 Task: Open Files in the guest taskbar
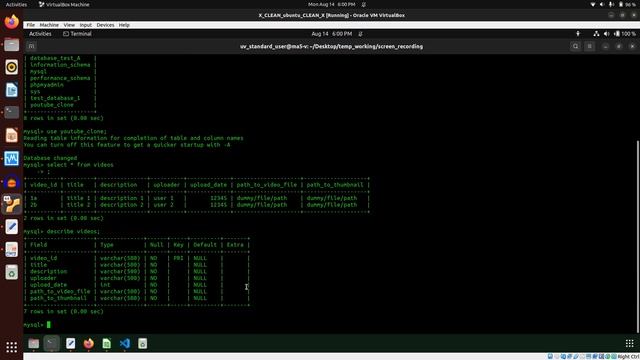[33, 344]
